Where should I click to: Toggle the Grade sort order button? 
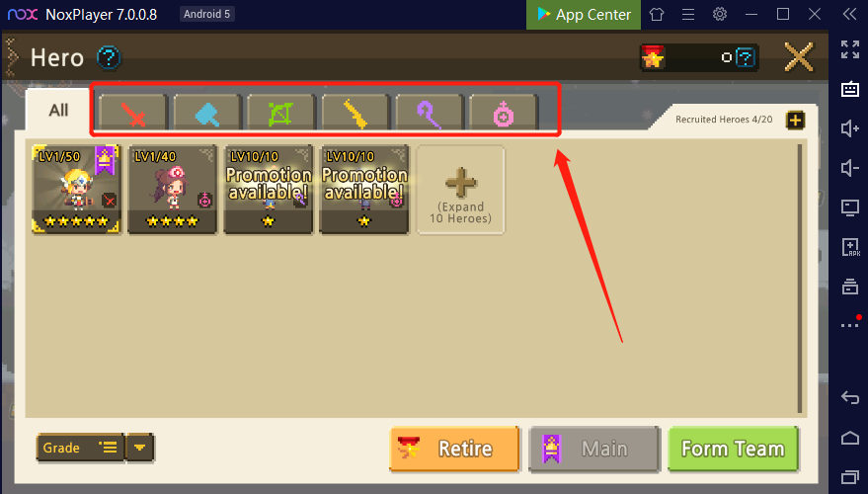80,448
